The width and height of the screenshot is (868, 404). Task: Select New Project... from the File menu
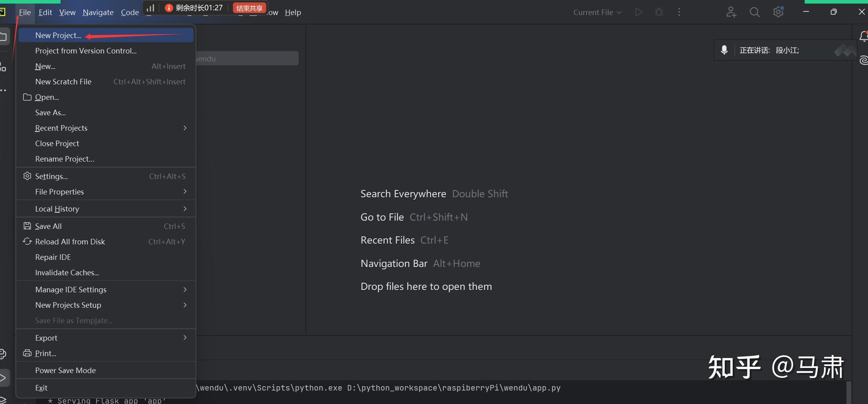(x=58, y=35)
